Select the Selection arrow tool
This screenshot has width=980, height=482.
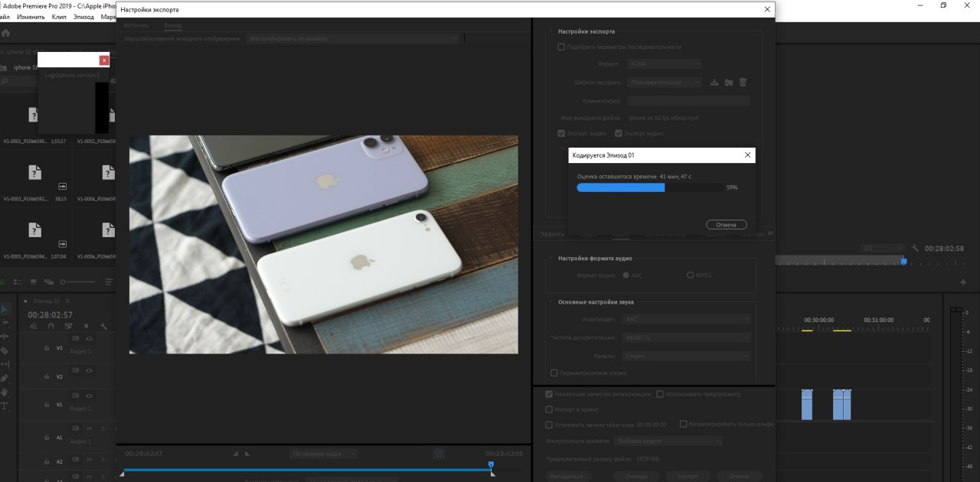5,309
